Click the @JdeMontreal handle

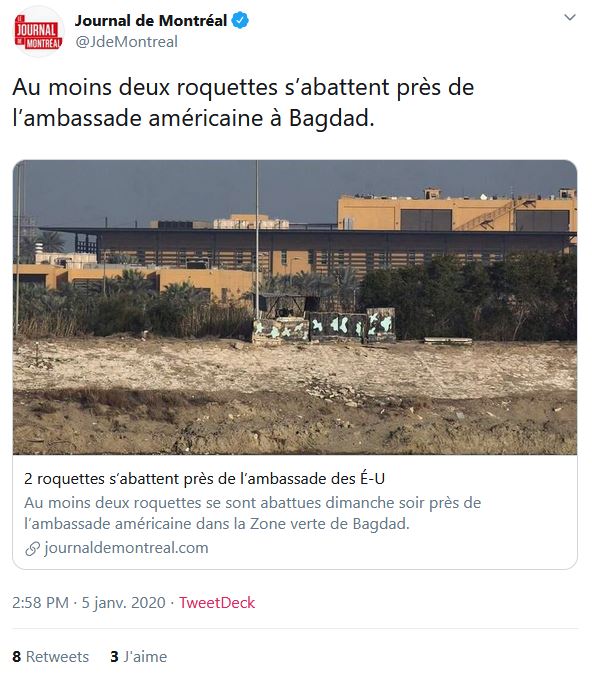[126, 42]
